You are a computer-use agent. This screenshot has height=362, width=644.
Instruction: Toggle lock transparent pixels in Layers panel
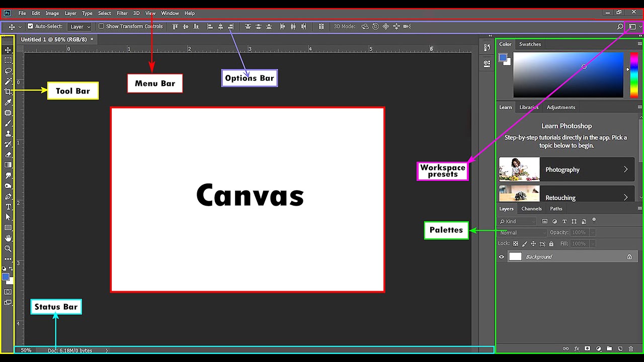(516, 244)
